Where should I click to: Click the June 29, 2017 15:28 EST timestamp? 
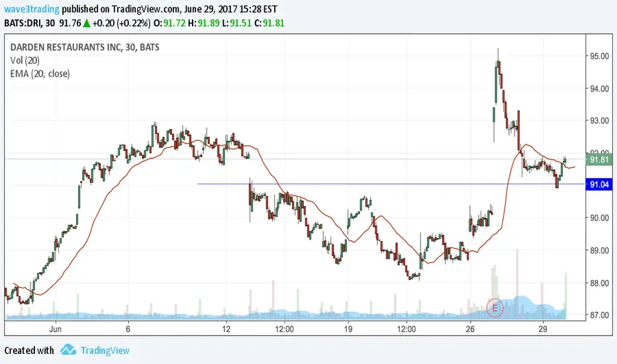click(230, 9)
